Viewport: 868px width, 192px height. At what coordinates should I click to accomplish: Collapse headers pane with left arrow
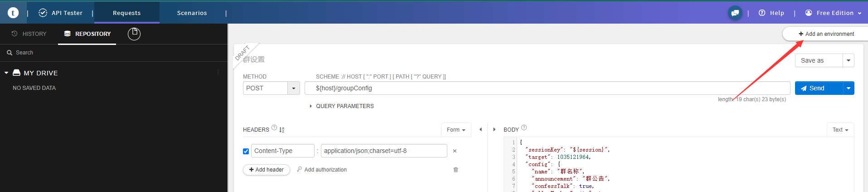click(x=480, y=130)
